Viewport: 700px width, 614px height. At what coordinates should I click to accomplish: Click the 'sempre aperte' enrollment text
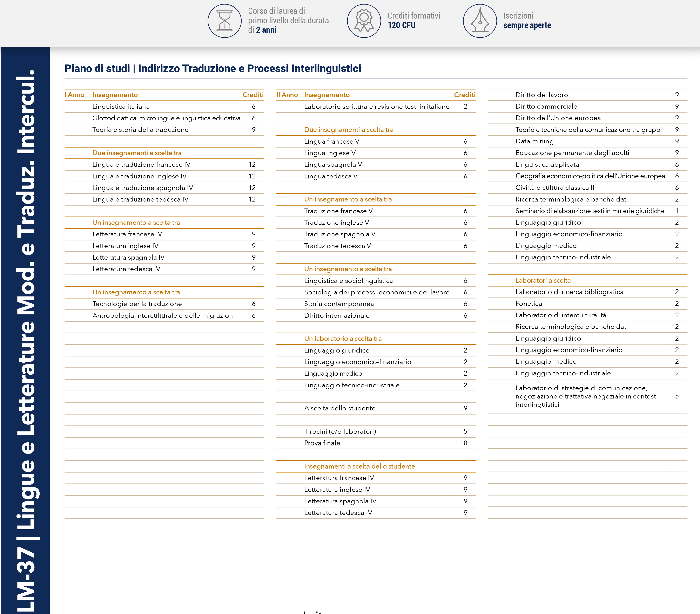(x=527, y=25)
